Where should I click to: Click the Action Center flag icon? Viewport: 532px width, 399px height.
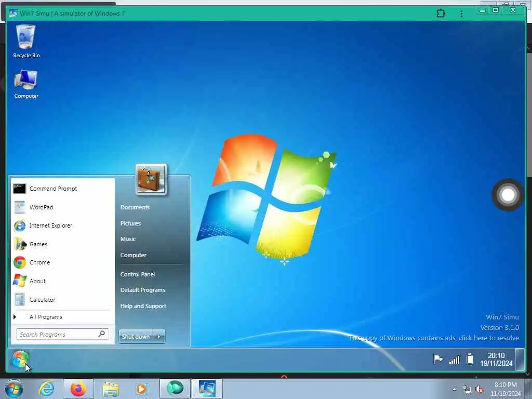point(437,359)
